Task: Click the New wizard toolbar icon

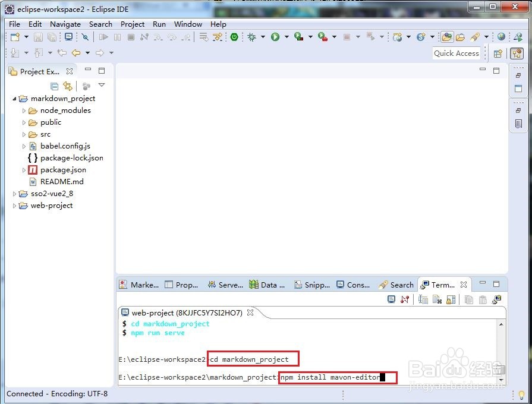Action: click(x=15, y=37)
